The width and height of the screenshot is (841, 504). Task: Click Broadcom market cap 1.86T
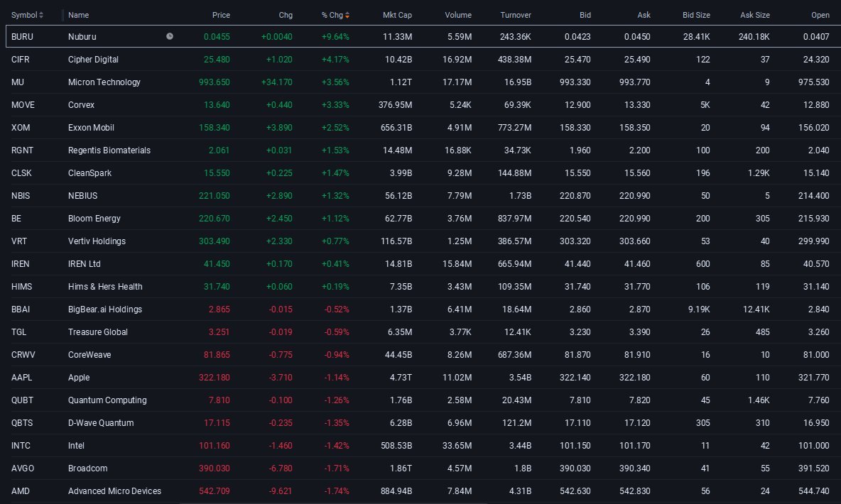[x=401, y=468]
